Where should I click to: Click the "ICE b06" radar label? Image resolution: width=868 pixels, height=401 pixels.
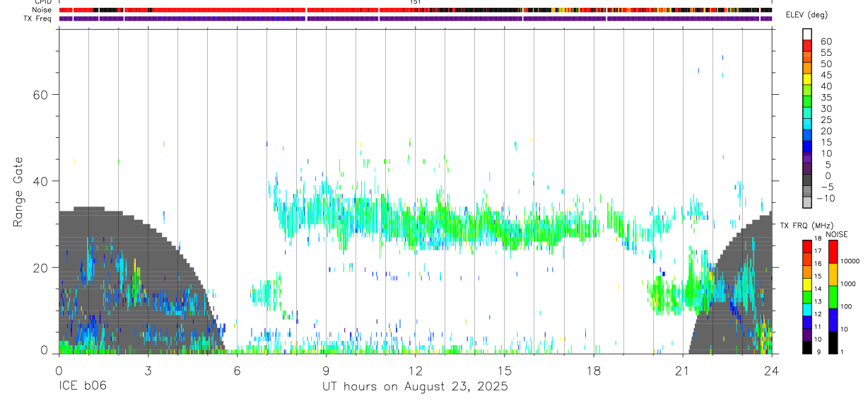tap(83, 387)
